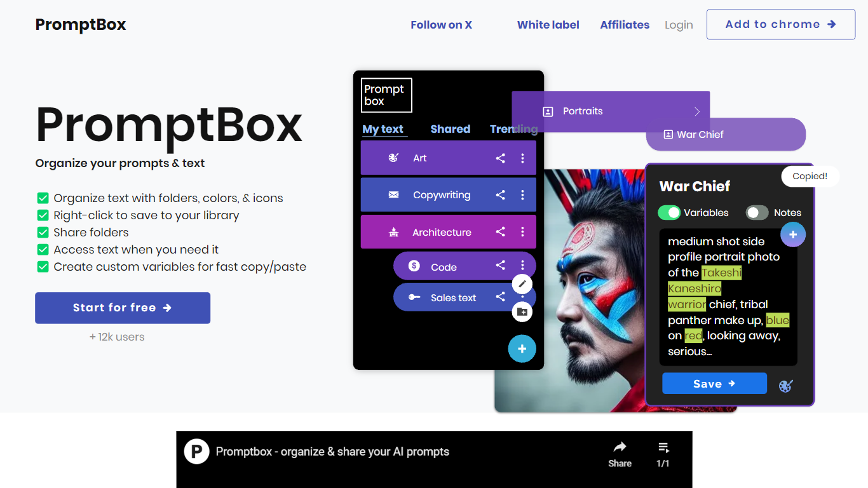
Task: Switch to the Shared tab
Action: pos(450,129)
